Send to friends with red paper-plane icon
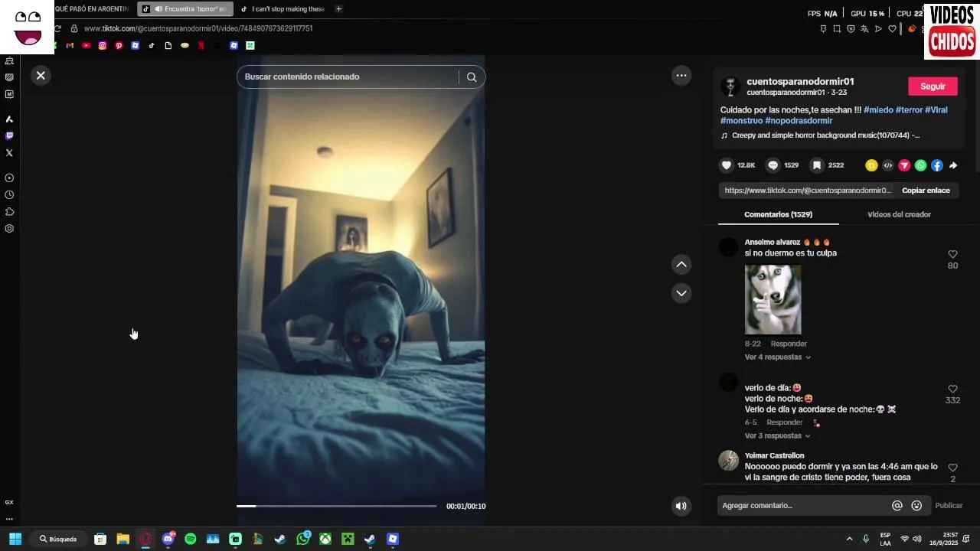This screenshot has width=980, height=551. [x=904, y=165]
